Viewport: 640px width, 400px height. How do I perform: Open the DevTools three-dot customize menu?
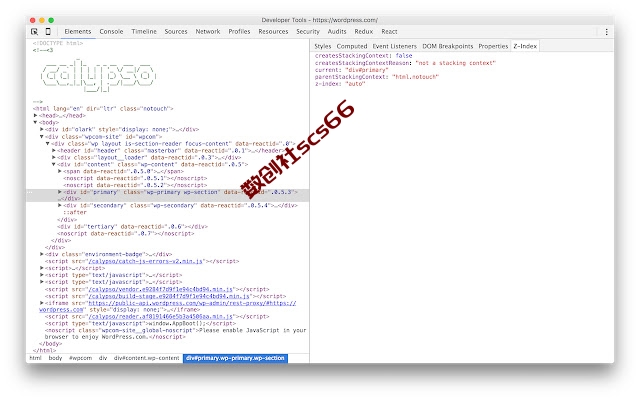tap(607, 32)
